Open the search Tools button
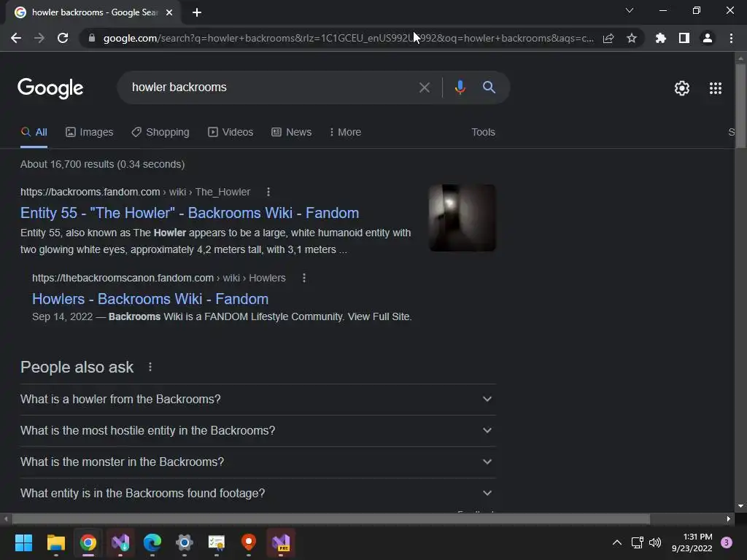Screen dimensions: 747x560 point(483,133)
